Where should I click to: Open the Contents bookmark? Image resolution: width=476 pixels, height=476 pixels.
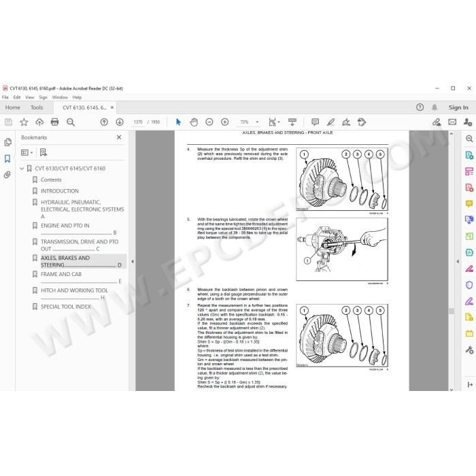pos(51,180)
